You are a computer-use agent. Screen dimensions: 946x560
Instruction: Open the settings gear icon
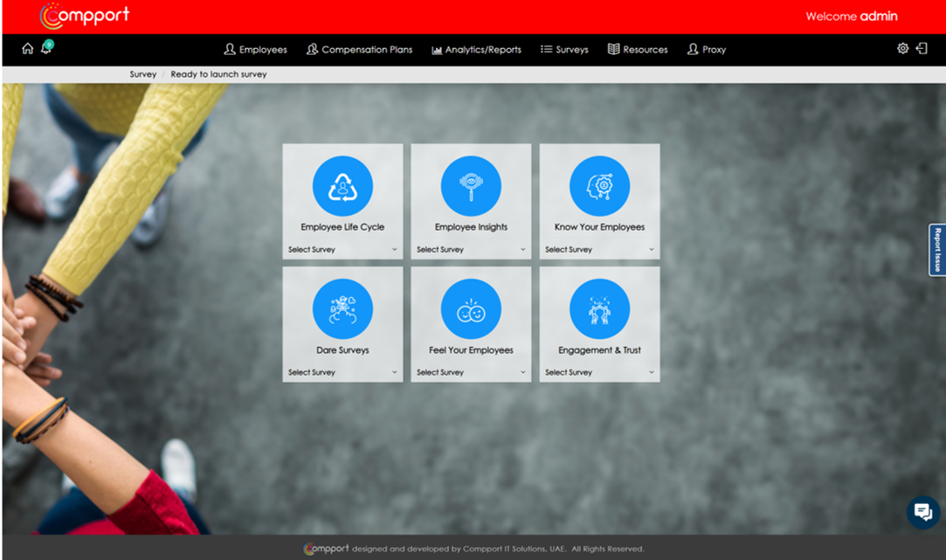coord(902,48)
